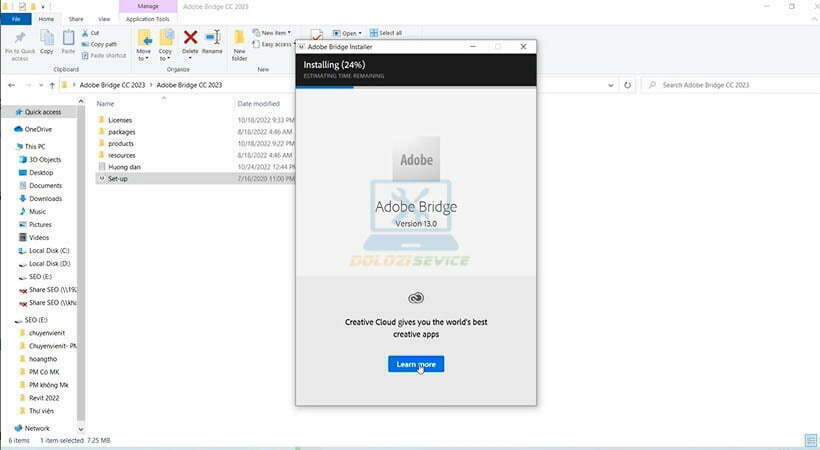Open the address bar history dropdown
Screen dimensions: 820x450
611,85
